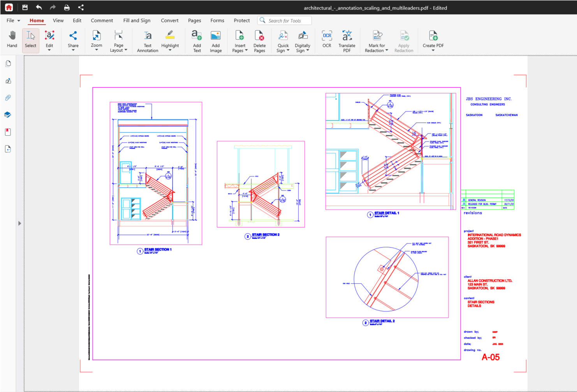Image resolution: width=577 pixels, height=392 pixels.
Task: Open the Edit tool in ribbon
Action: click(49, 40)
